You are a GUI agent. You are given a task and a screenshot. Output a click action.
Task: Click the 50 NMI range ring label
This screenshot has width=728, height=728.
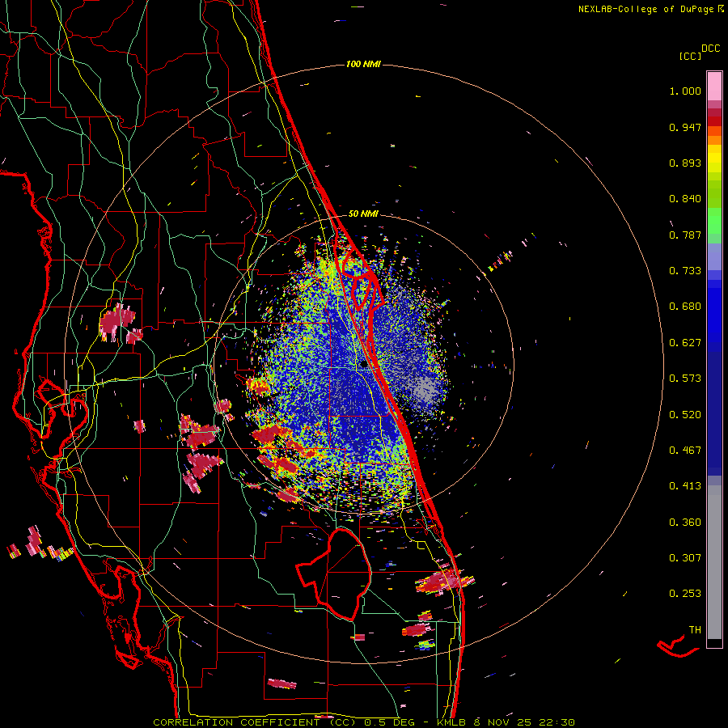click(363, 214)
